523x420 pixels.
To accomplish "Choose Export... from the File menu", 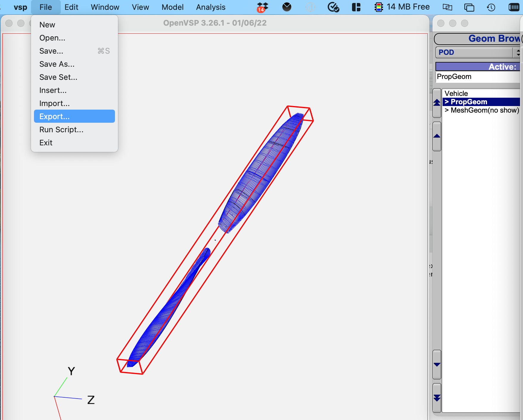I will [55, 116].
